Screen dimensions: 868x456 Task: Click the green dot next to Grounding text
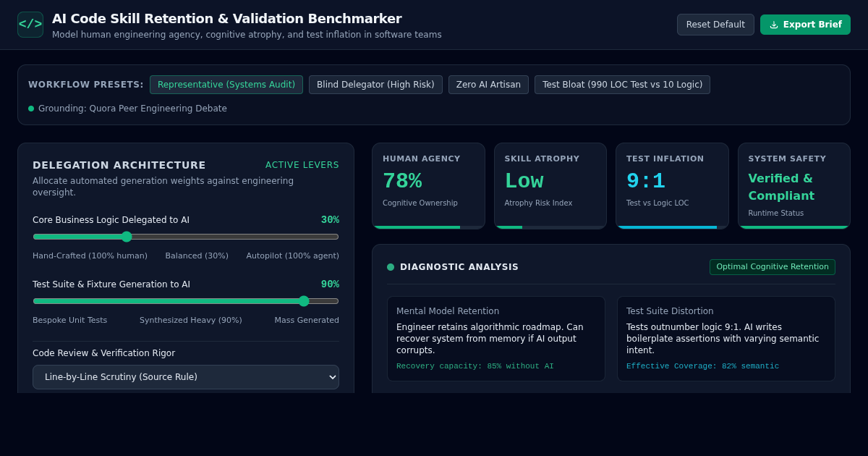coord(31,109)
